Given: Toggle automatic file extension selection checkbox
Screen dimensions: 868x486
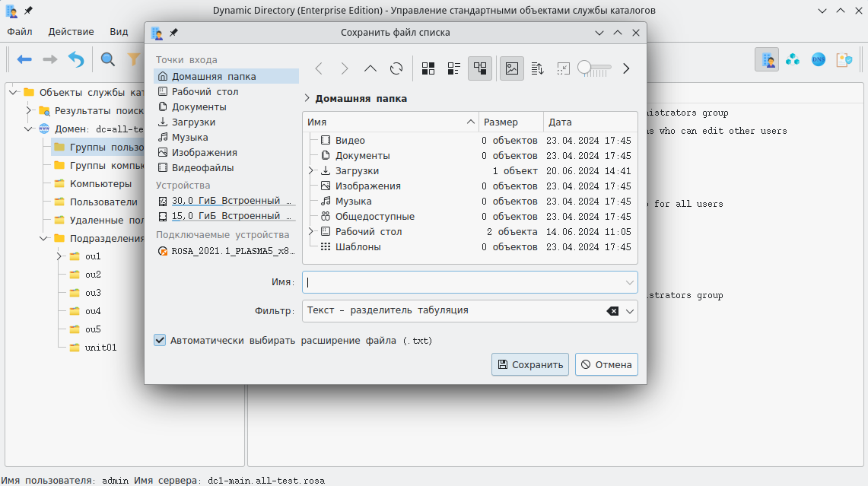Looking at the screenshot, I should click(160, 341).
